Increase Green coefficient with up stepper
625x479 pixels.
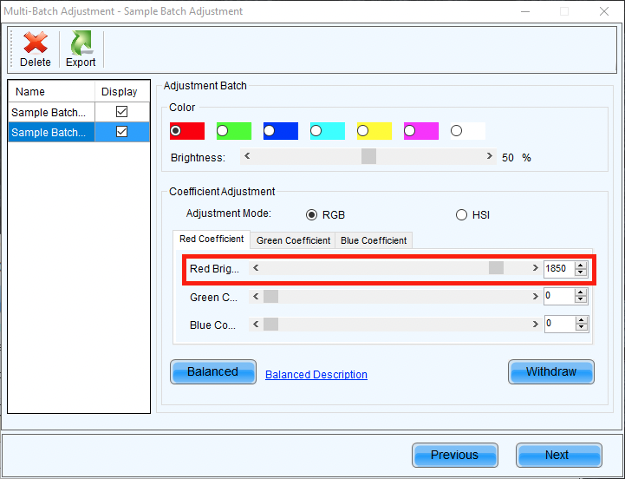click(x=581, y=292)
